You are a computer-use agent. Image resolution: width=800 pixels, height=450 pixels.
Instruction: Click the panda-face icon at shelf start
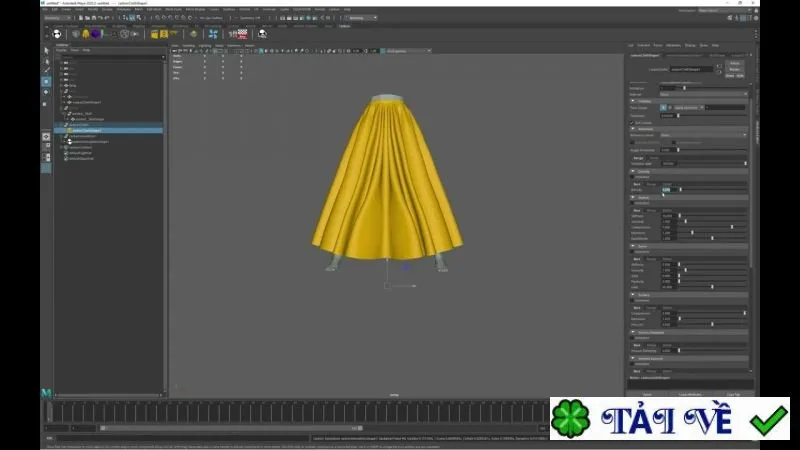click(57, 34)
